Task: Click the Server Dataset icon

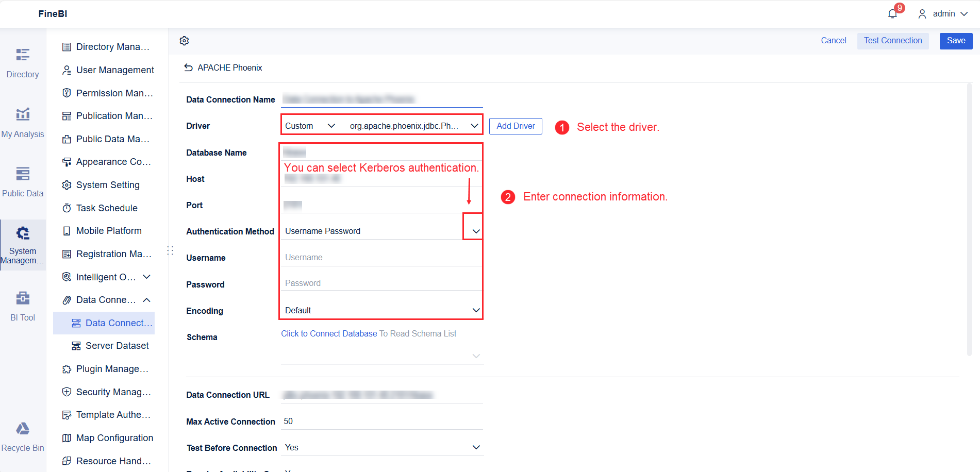Action: pos(76,346)
